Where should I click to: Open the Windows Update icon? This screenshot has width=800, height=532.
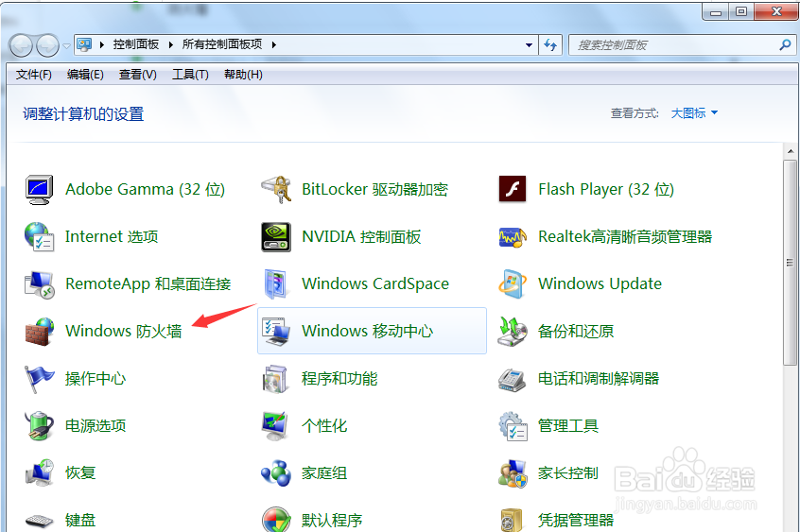(513, 284)
